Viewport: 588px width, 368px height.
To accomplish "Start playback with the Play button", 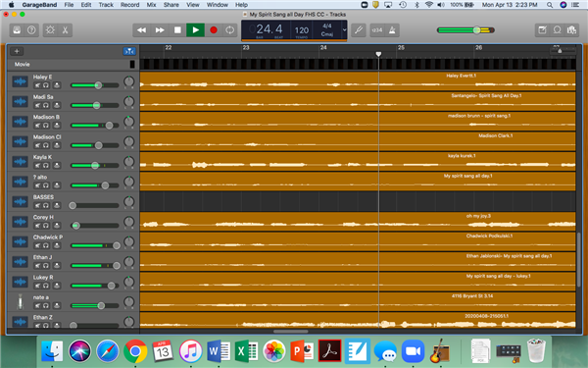I will coord(195,30).
